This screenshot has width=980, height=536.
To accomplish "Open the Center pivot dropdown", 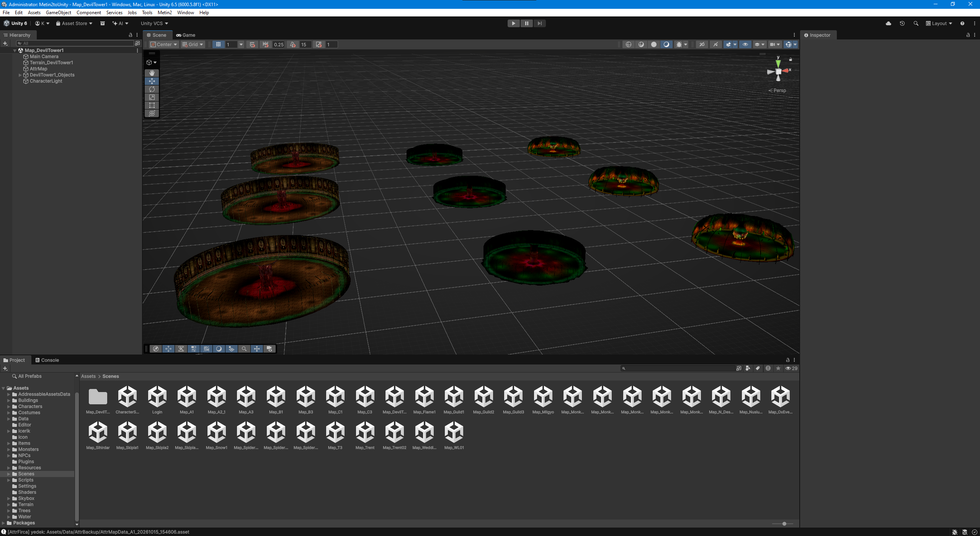I will point(164,44).
